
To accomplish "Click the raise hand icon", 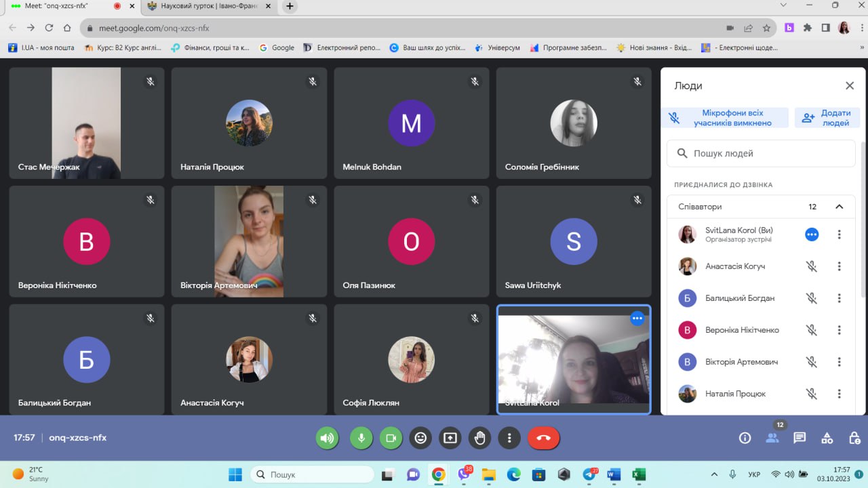I will coord(479,438).
